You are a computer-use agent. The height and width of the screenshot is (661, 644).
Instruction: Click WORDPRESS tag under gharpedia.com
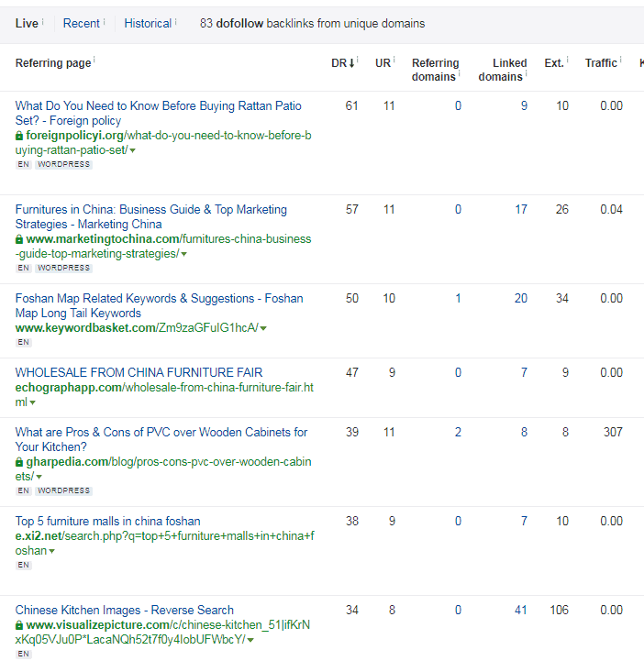[x=63, y=490]
